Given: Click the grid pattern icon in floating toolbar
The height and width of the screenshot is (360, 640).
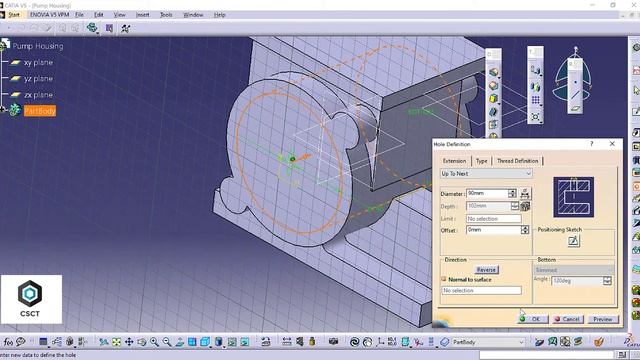Looking at the screenshot, I should 535,99.
